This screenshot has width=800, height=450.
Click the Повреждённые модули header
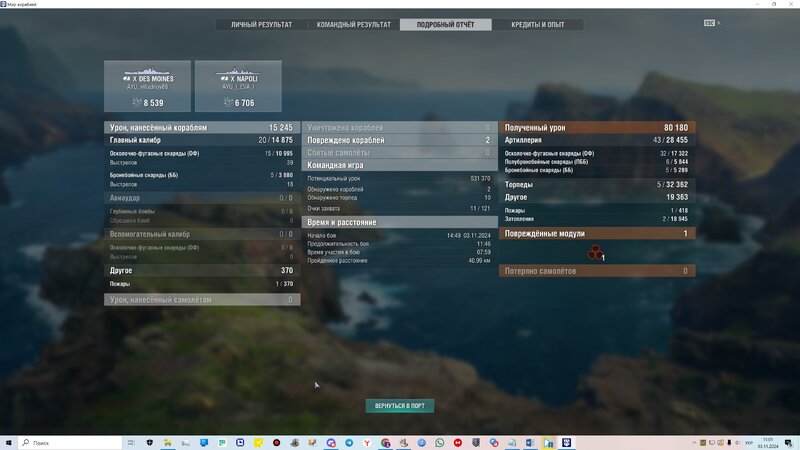[x=597, y=233]
